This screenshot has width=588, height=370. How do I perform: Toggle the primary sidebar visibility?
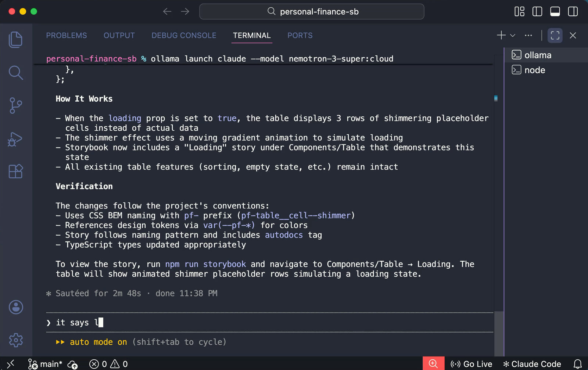(537, 11)
